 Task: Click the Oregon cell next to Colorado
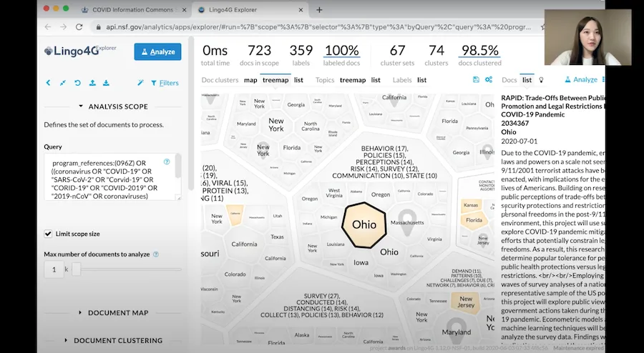click(x=381, y=194)
